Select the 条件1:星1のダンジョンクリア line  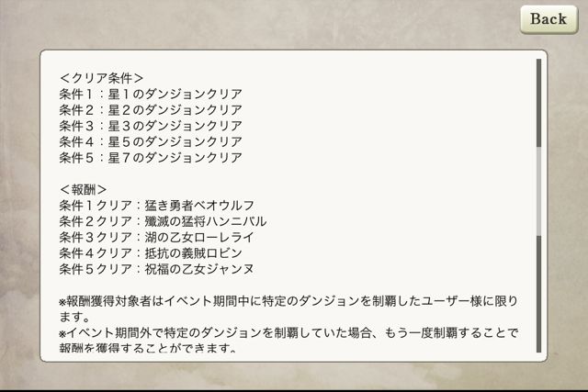(151, 94)
